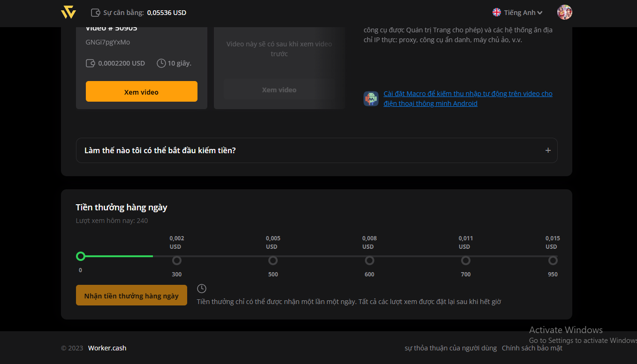Click the UK flag language icon
The height and width of the screenshot is (364, 637).
tap(497, 13)
